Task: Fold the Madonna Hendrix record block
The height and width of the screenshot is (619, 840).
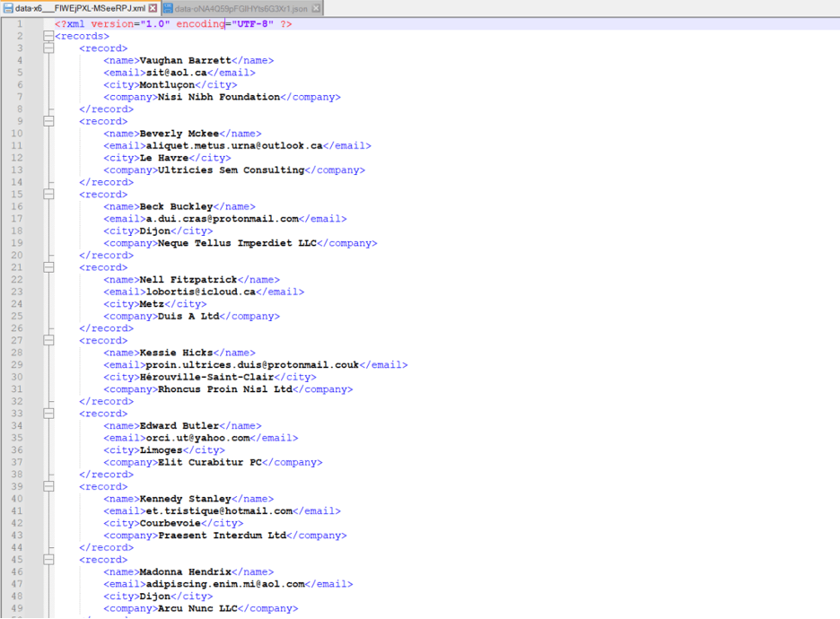Action: [48, 560]
